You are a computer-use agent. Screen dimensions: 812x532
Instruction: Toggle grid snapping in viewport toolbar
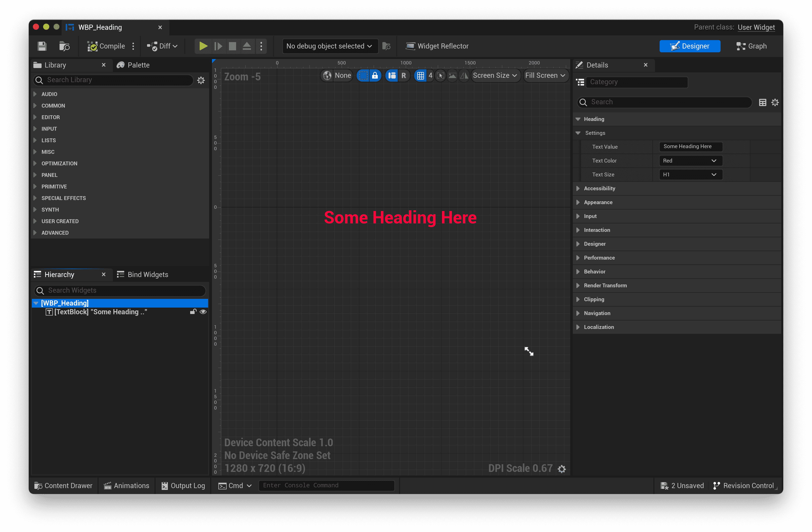click(420, 75)
